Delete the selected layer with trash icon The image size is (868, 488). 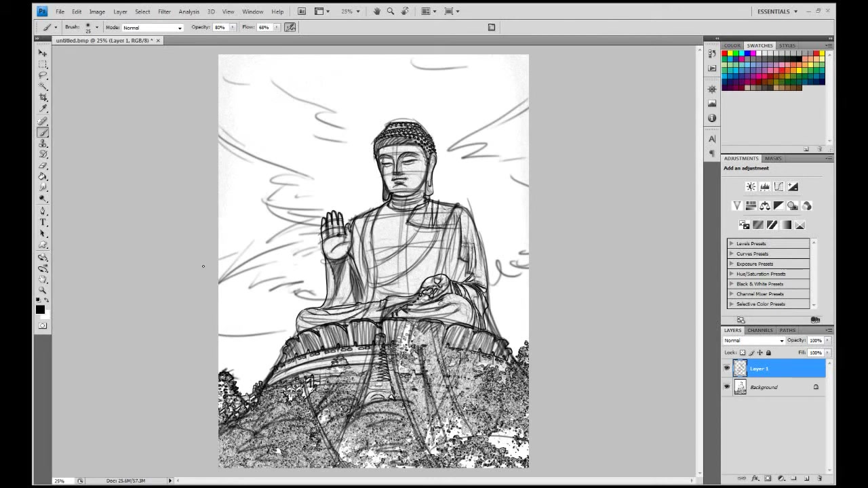pos(819,479)
